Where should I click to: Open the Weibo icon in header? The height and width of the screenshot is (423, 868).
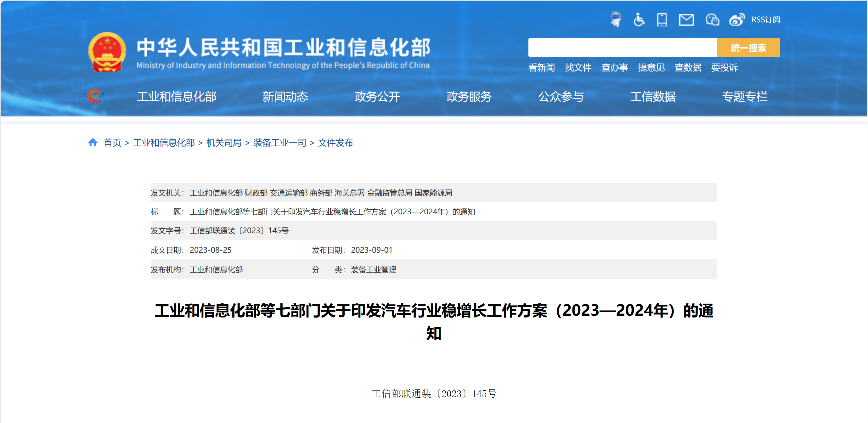pyautogui.click(x=737, y=20)
